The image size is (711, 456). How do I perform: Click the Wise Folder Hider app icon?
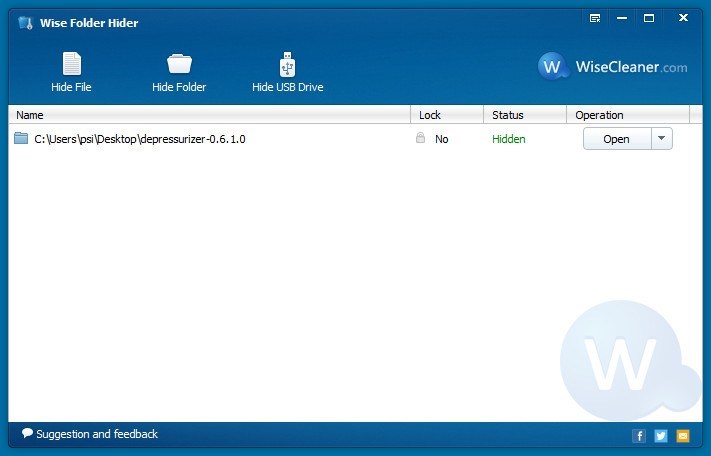click(25, 23)
